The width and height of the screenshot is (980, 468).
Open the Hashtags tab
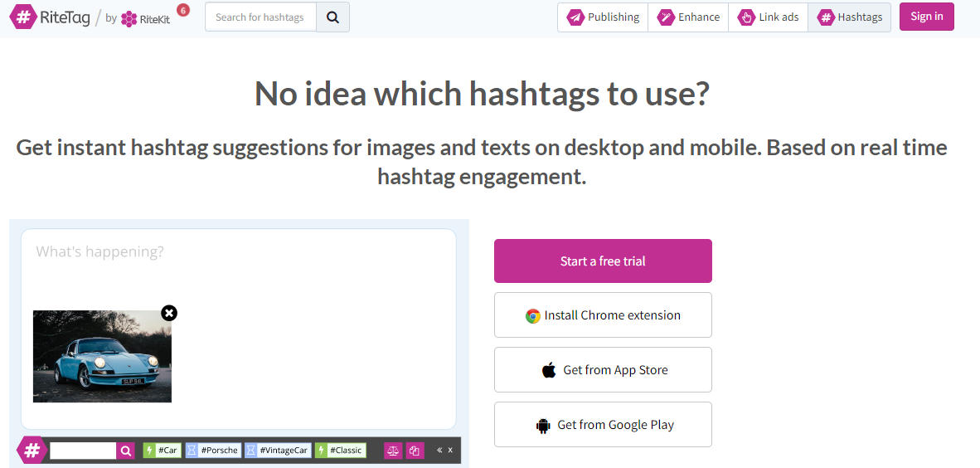[849, 17]
